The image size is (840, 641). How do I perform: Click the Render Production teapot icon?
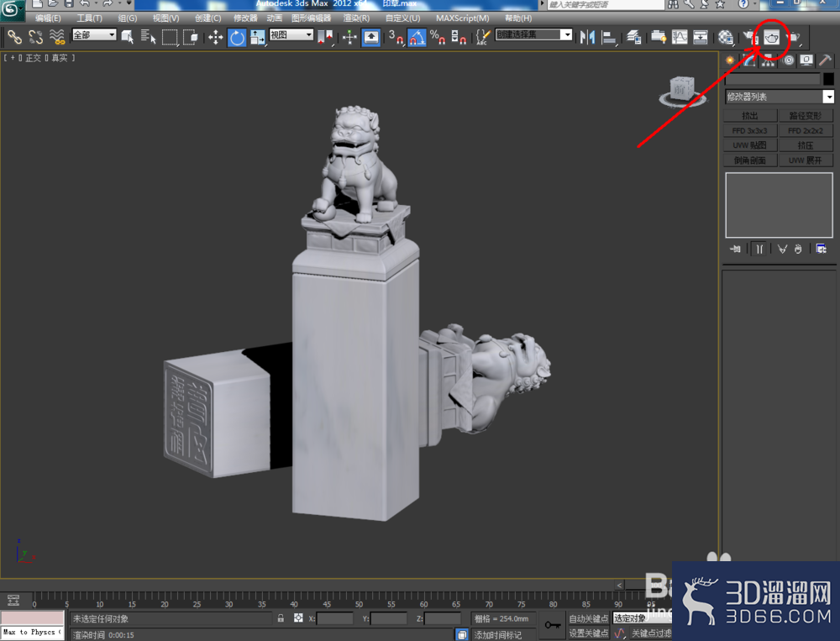tap(793, 37)
